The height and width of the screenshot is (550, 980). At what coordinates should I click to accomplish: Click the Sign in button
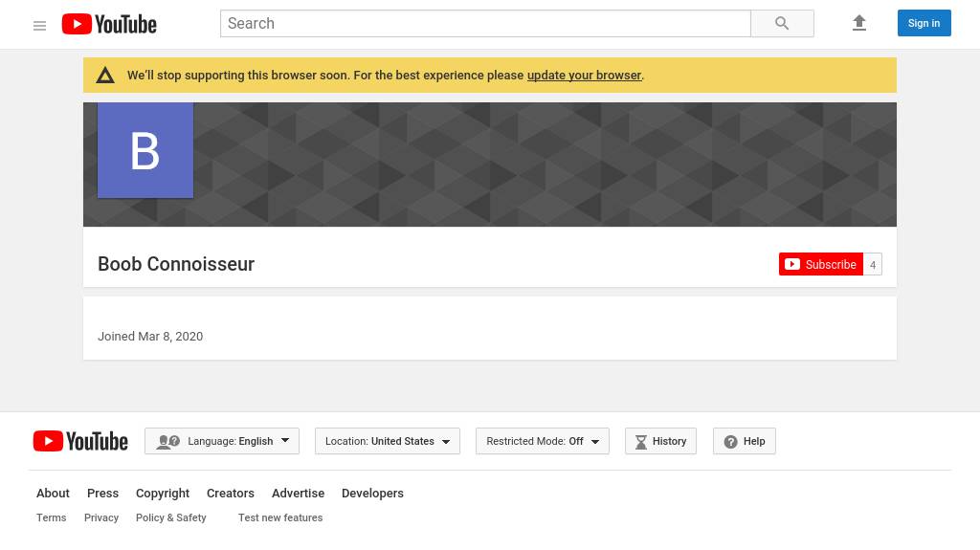[924, 23]
